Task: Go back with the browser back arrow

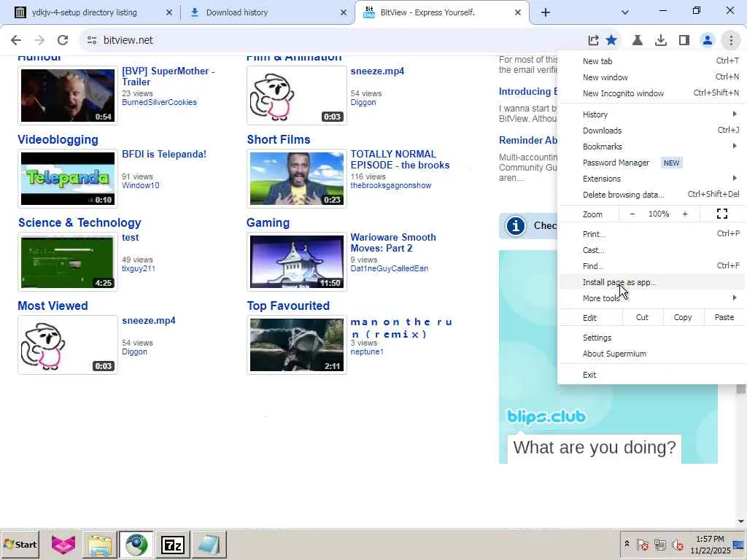Action: [16, 41]
